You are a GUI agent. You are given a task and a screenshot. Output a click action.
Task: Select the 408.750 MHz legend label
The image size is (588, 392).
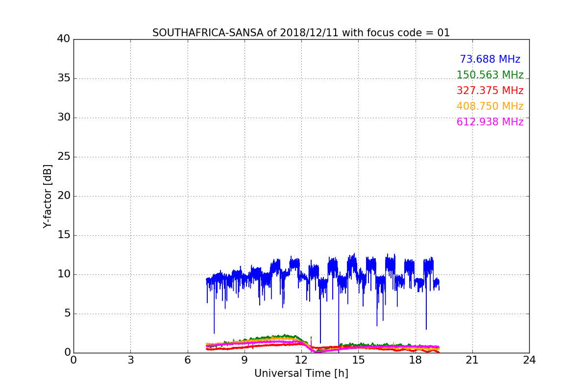(x=490, y=106)
